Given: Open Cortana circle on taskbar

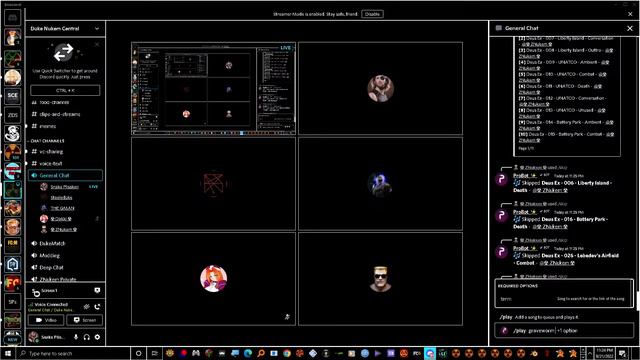Looking at the screenshot, I should tap(138, 353).
